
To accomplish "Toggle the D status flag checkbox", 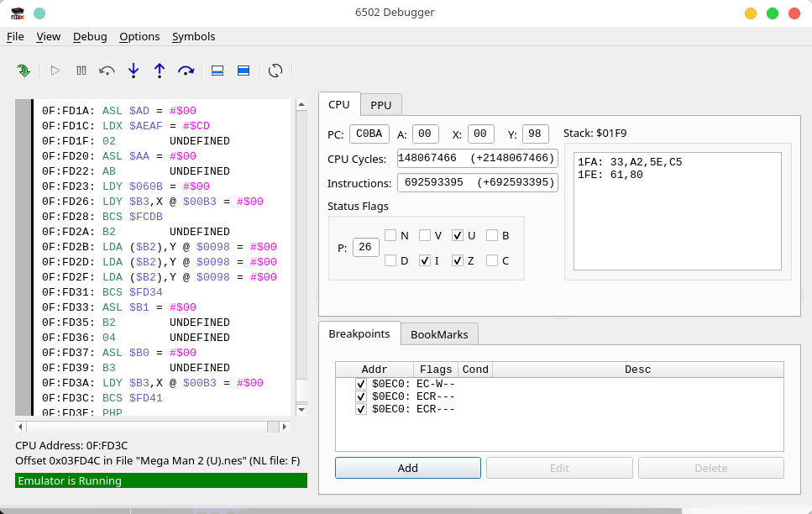I will pos(390,260).
